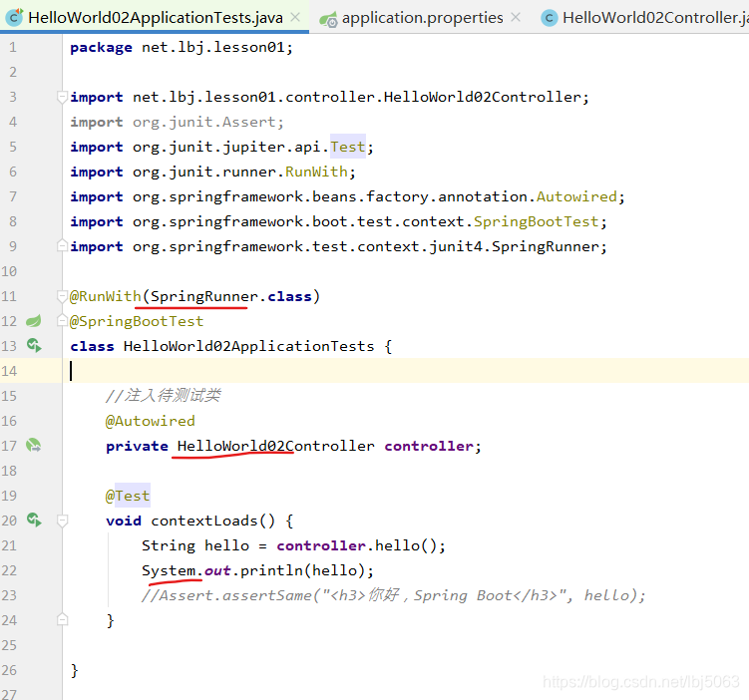Click the @Test annotation on line 19
749x700 pixels.
point(128,496)
